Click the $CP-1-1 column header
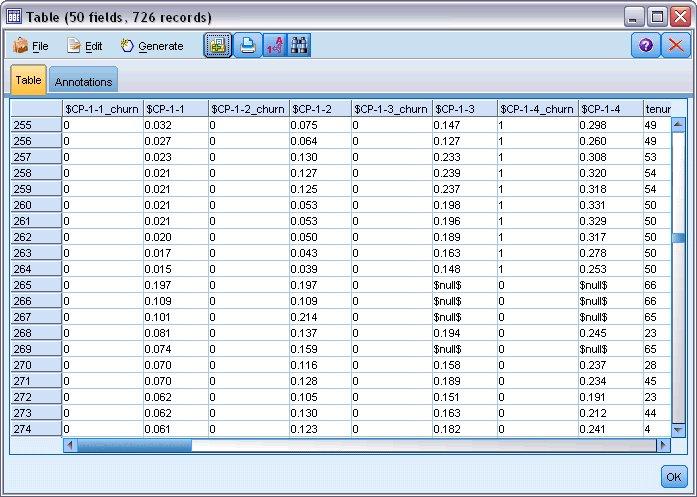This screenshot has height=497, width=697. pos(176,109)
